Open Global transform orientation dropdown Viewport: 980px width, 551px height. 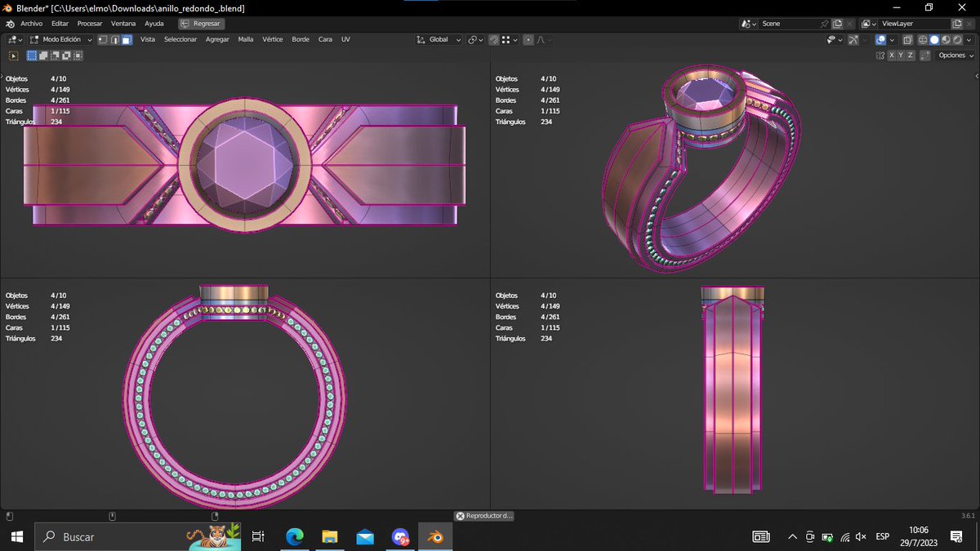pos(439,39)
